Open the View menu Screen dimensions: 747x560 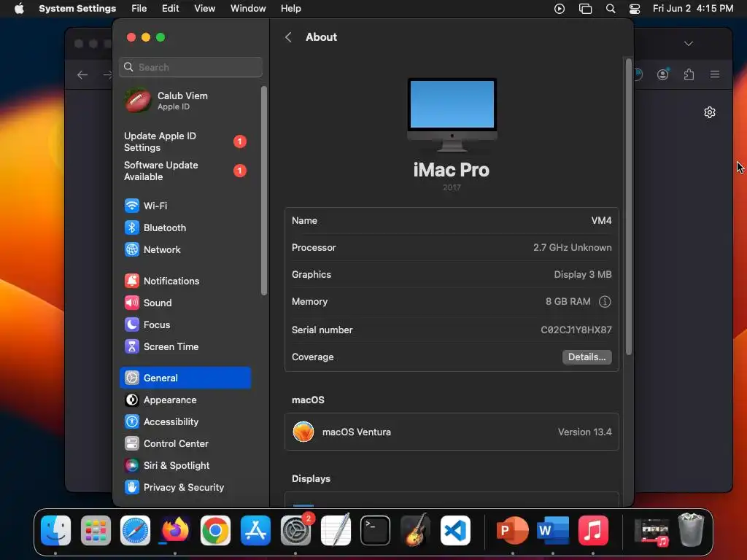pos(204,9)
